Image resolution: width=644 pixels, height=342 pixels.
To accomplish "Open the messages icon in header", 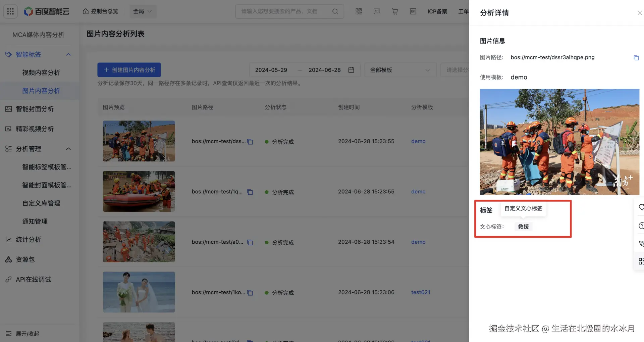I will (x=377, y=11).
